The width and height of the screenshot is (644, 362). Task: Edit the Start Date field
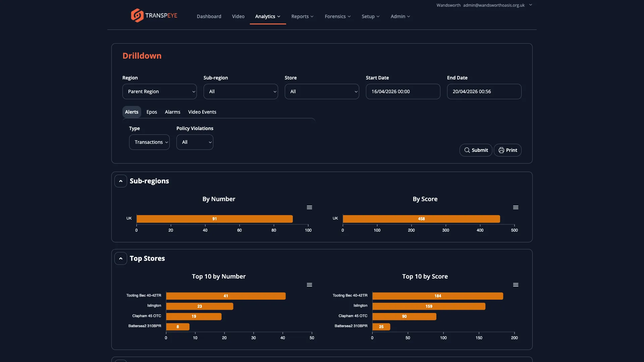(x=402, y=91)
